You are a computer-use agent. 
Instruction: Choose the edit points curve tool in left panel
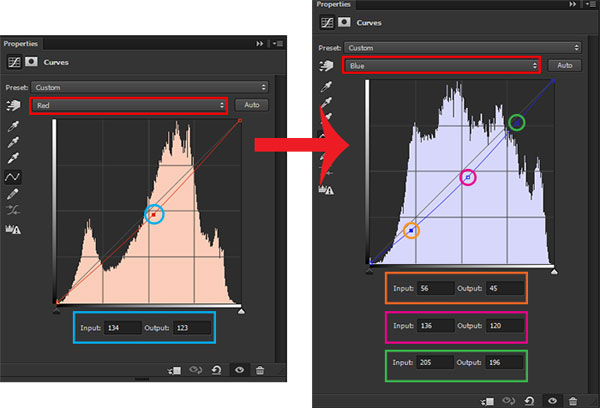[x=14, y=177]
